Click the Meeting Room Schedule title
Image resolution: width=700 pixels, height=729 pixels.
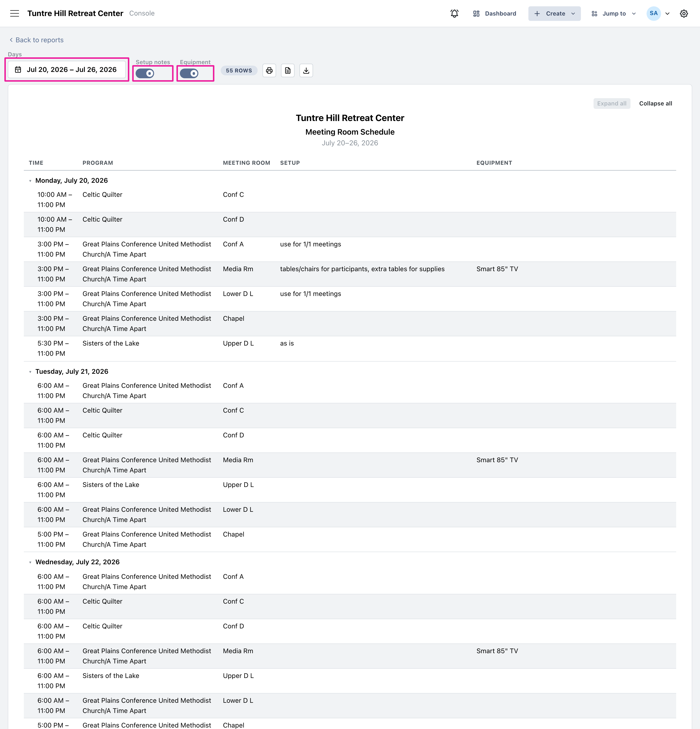point(350,132)
